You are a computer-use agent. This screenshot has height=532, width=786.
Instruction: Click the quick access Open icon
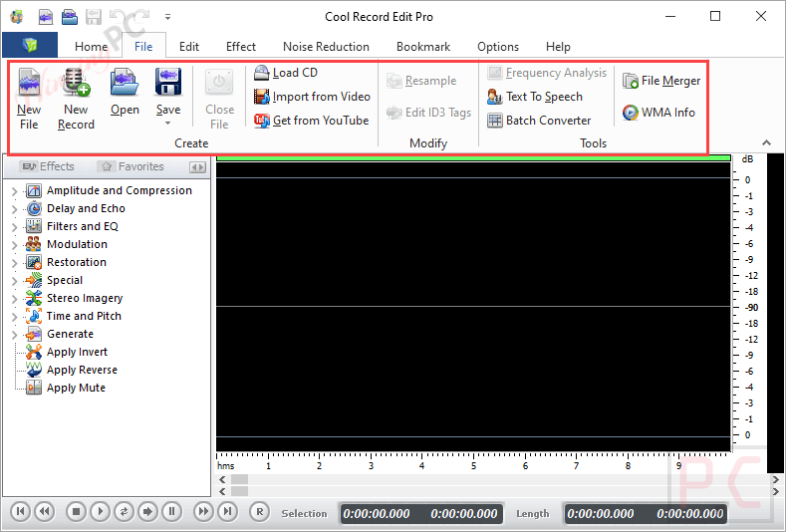(x=70, y=17)
